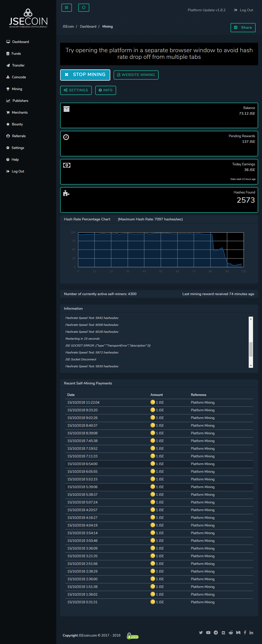The width and height of the screenshot is (262, 644).
Task: Click the Hashes Found count 2573
Action: (246, 200)
